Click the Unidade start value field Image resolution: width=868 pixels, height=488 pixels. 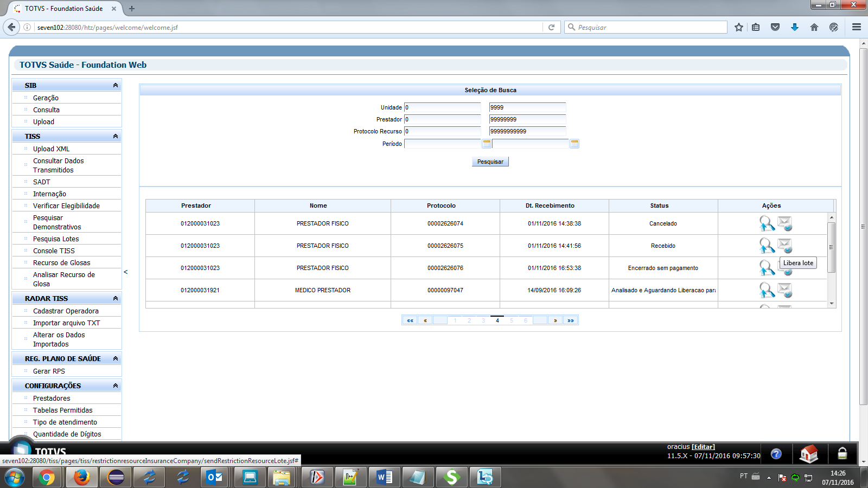coord(443,107)
